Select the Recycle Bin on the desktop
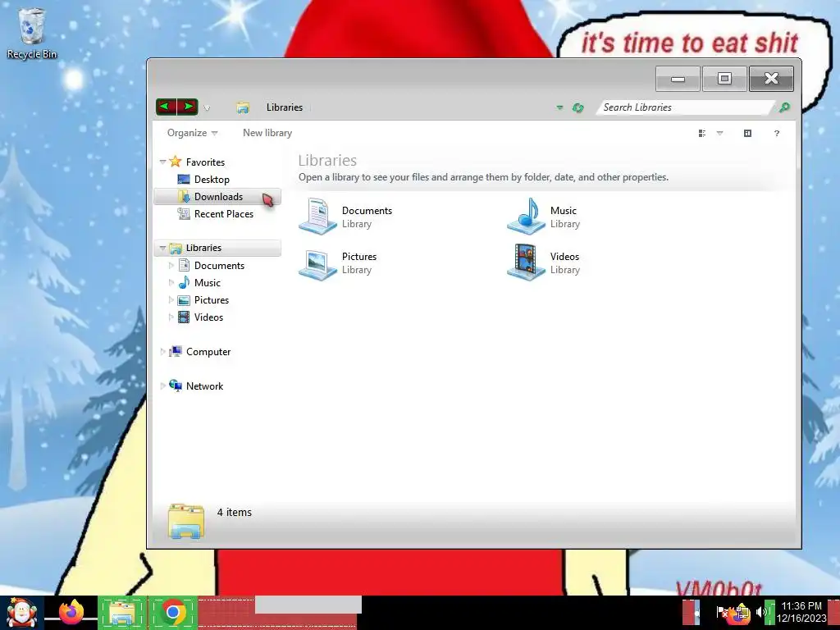This screenshot has height=630, width=840. point(32,33)
